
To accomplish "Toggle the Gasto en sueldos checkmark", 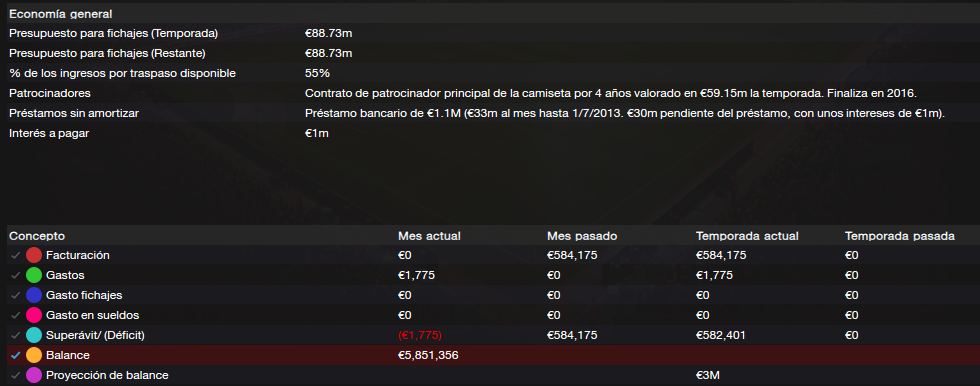I will click(x=15, y=315).
